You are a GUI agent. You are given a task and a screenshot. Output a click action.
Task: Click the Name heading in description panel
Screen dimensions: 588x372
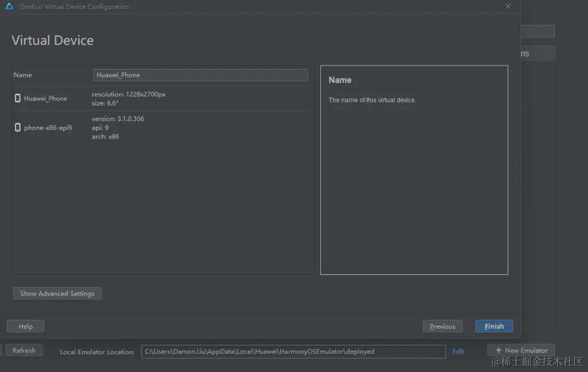[x=340, y=80]
